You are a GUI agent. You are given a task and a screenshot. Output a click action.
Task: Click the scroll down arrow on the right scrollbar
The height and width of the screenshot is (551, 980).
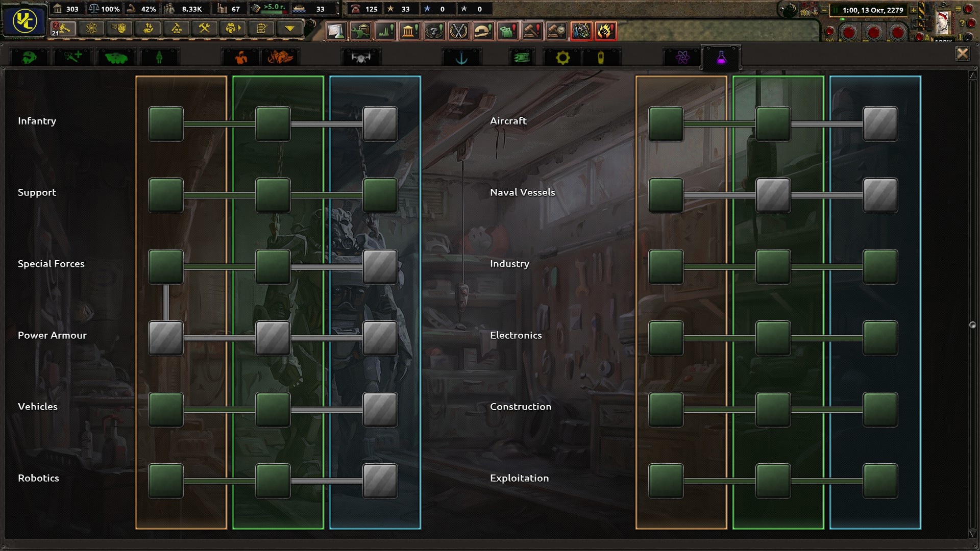click(x=972, y=534)
